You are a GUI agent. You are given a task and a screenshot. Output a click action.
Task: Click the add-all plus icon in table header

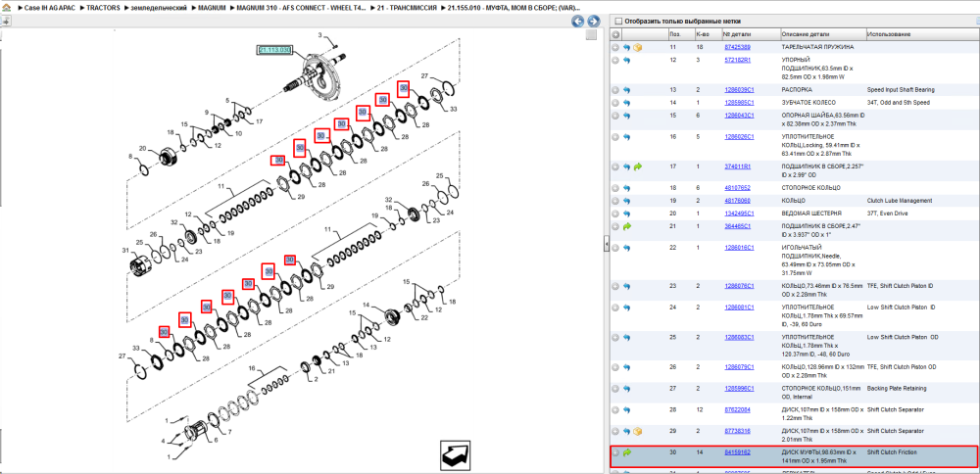[615, 34]
